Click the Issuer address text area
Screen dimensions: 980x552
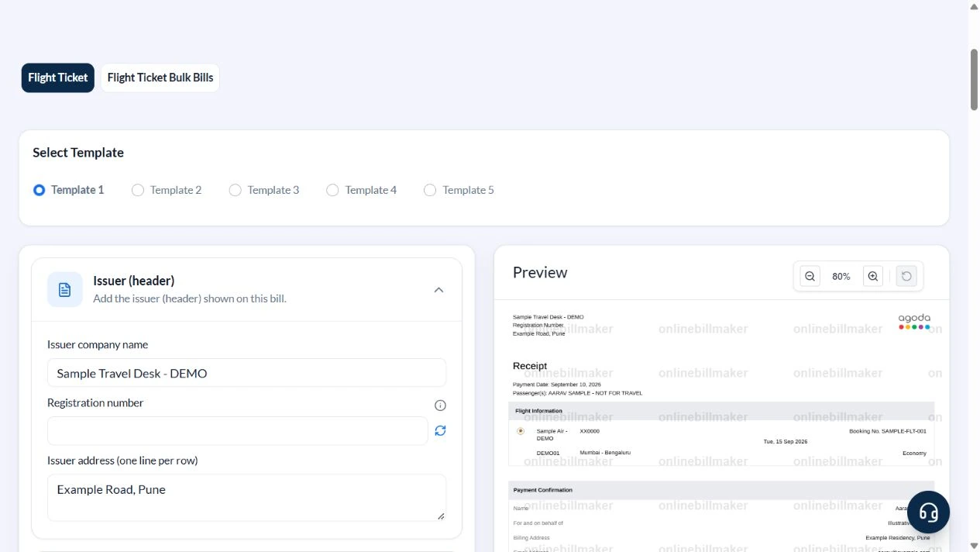click(x=246, y=498)
